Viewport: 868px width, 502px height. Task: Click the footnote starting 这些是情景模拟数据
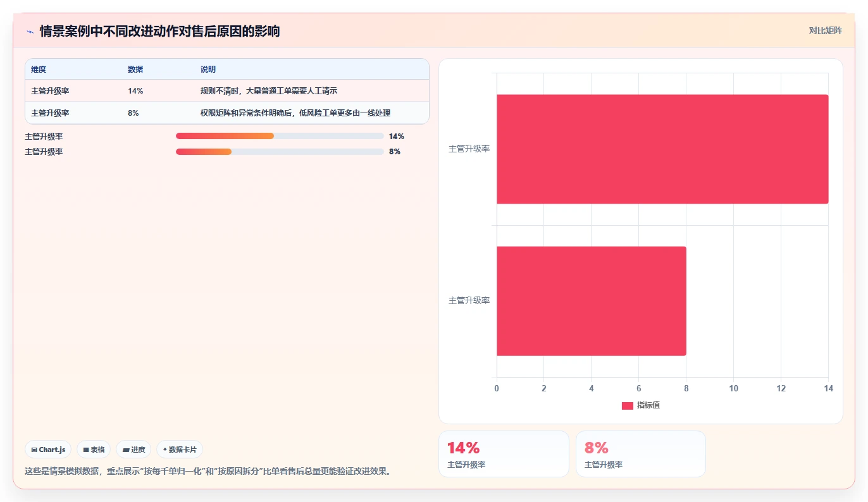(x=208, y=471)
